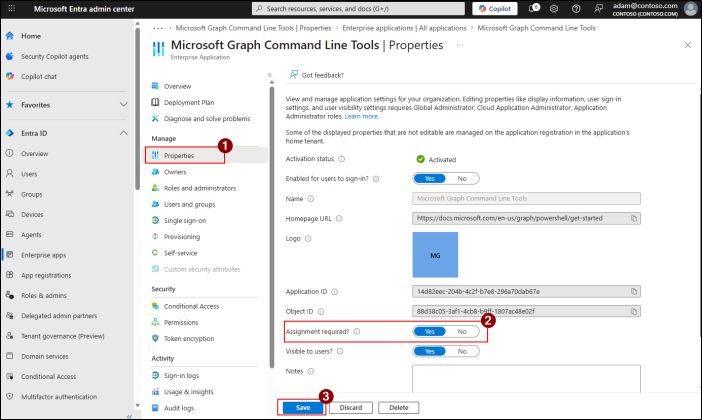Screen dimensions: 702x420
Task: Click the Permissions icon
Action: (155, 322)
